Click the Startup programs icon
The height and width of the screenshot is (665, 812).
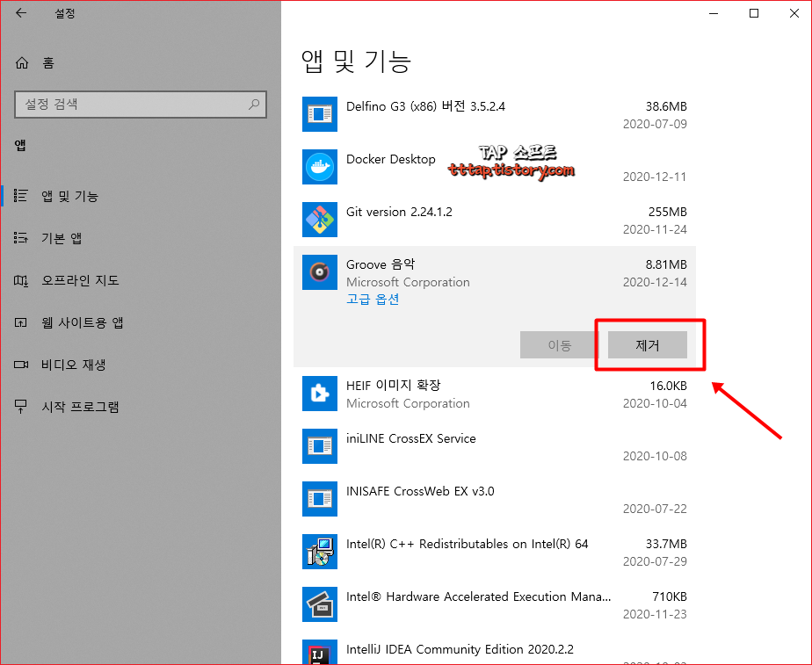21,406
